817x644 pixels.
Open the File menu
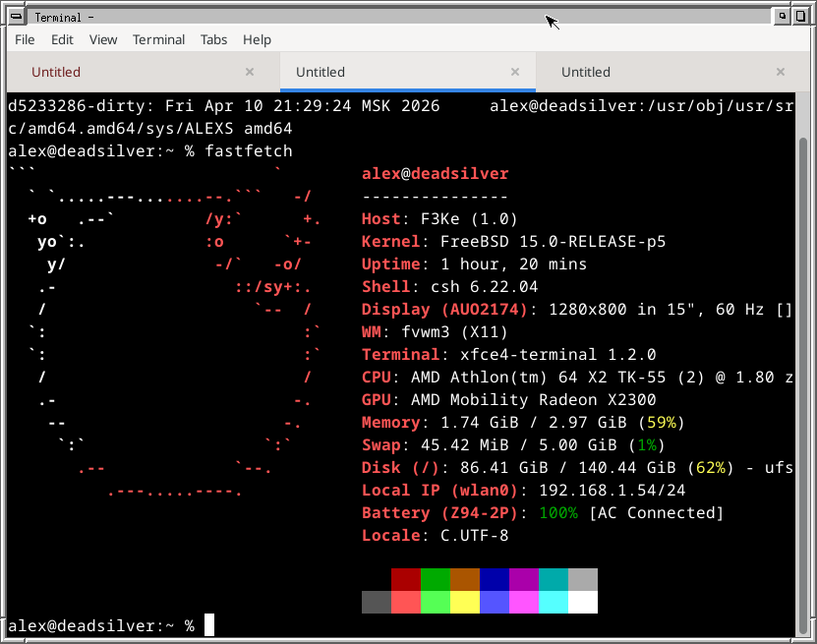[25, 39]
